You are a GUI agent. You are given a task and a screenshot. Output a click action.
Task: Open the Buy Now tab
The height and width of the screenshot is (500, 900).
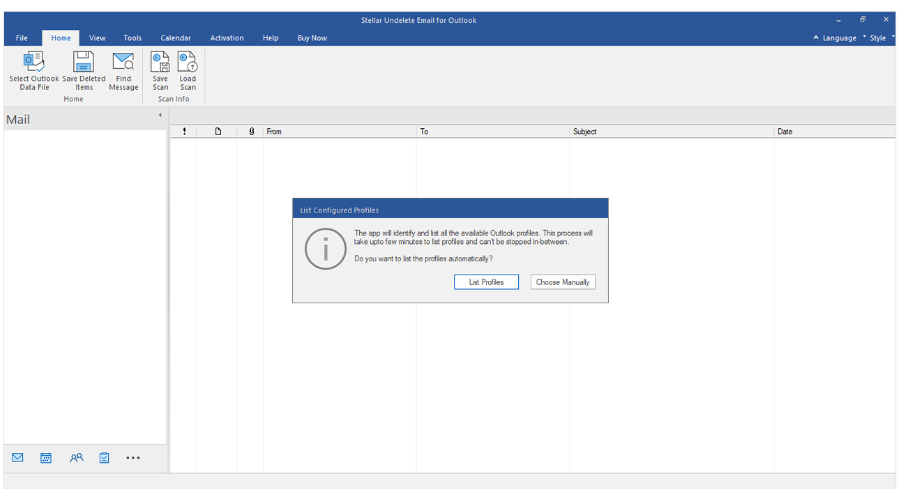312,38
